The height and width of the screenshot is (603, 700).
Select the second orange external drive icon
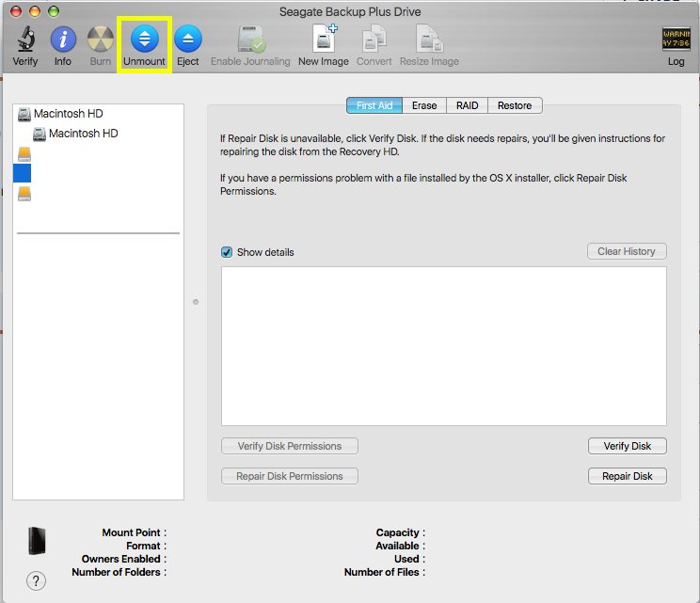tap(24, 194)
